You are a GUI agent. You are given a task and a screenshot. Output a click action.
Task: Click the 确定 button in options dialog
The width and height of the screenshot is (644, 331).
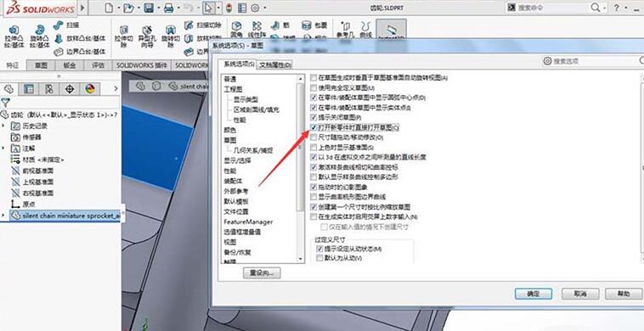click(x=534, y=294)
